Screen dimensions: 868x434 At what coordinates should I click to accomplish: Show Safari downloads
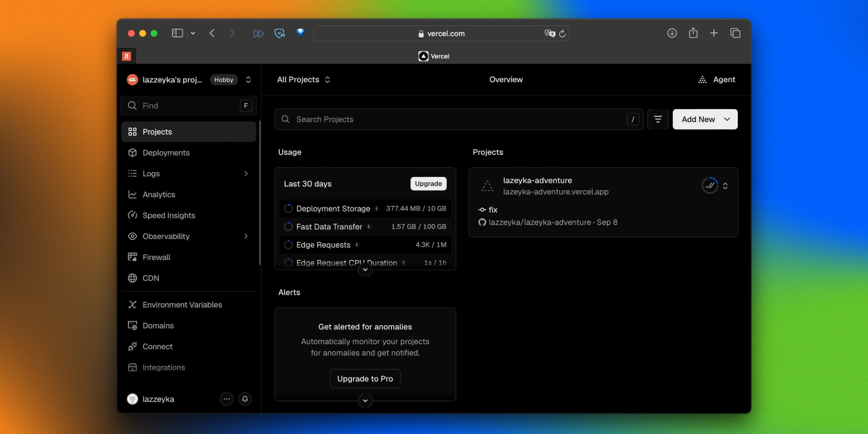click(672, 33)
